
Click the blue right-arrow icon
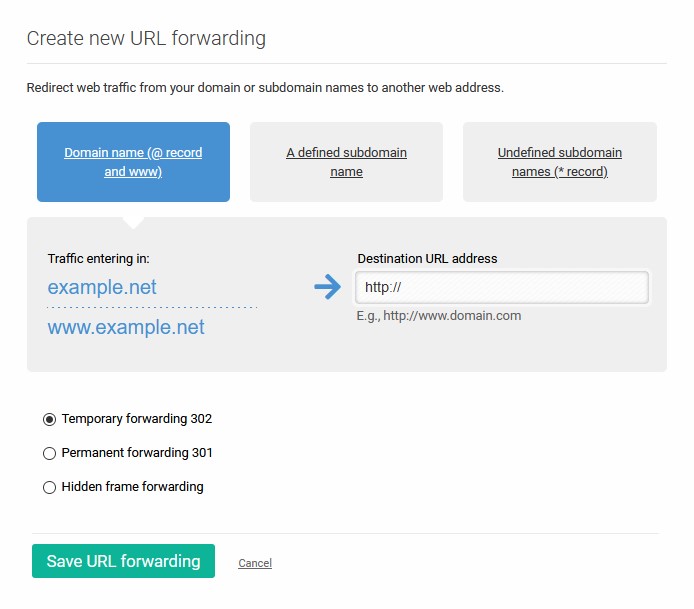(x=328, y=287)
